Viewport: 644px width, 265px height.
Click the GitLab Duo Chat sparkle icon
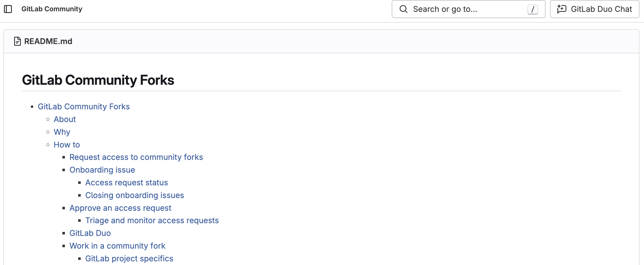pyautogui.click(x=562, y=9)
